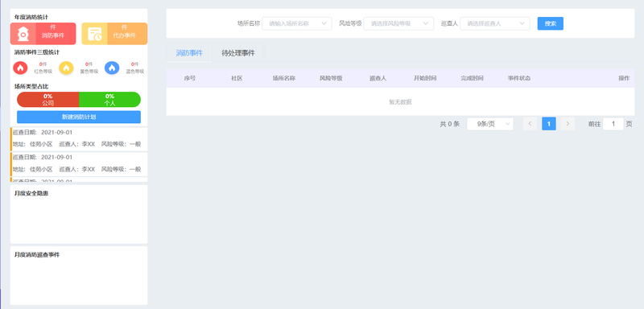This screenshot has height=309, width=644.
Task: Click the 前往 page number input field
Action: click(x=613, y=123)
